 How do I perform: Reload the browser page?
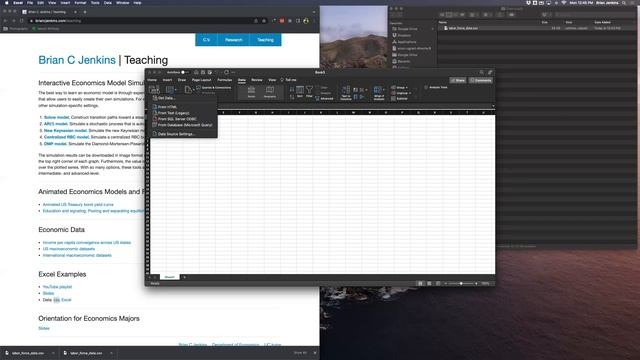(22, 21)
